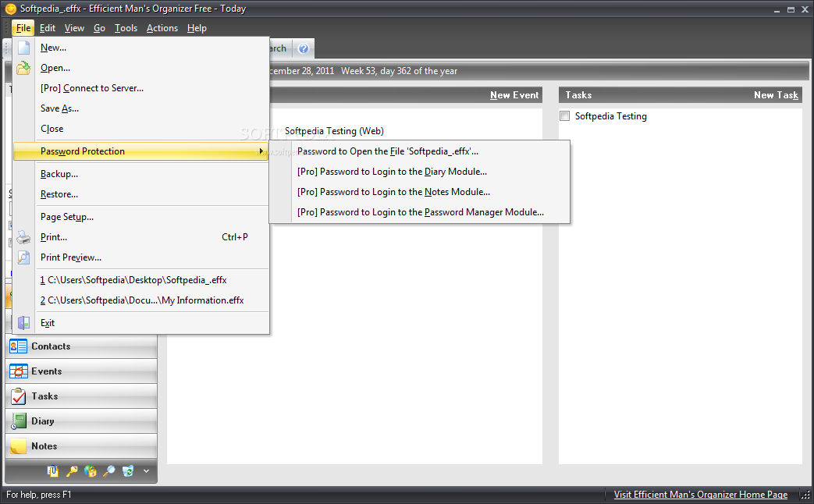Click the New Event link

tap(514, 95)
